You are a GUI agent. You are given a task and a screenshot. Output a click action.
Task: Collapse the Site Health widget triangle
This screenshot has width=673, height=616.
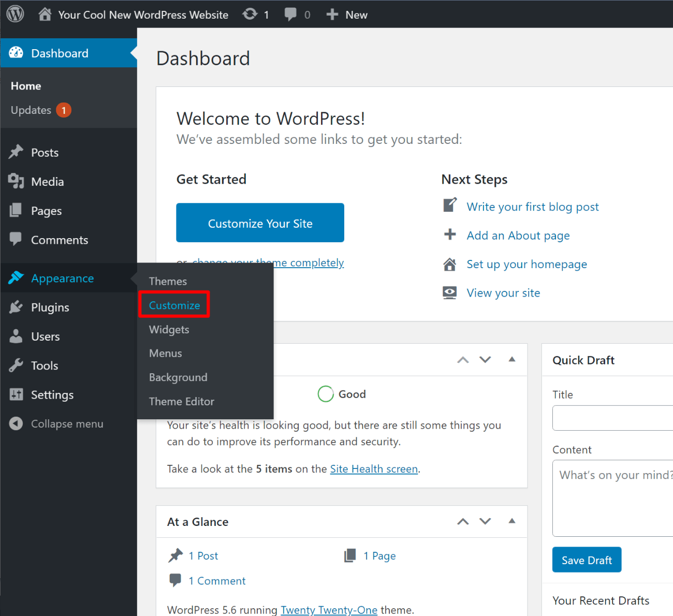tap(512, 359)
